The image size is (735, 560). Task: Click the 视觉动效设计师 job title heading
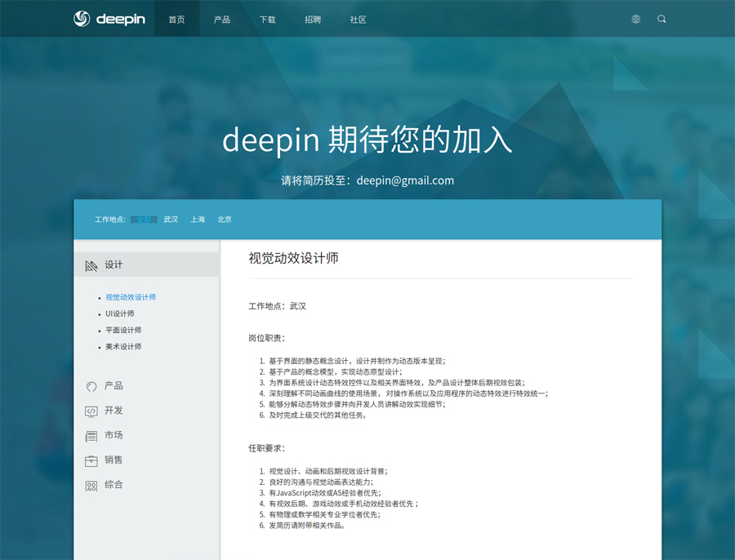coord(293,258)
